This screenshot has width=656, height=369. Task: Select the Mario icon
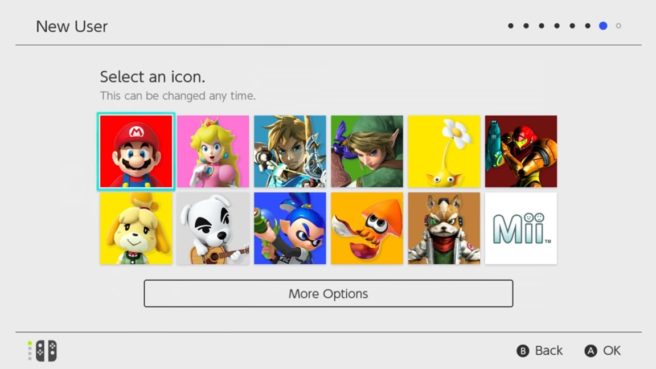coord(136,151)
